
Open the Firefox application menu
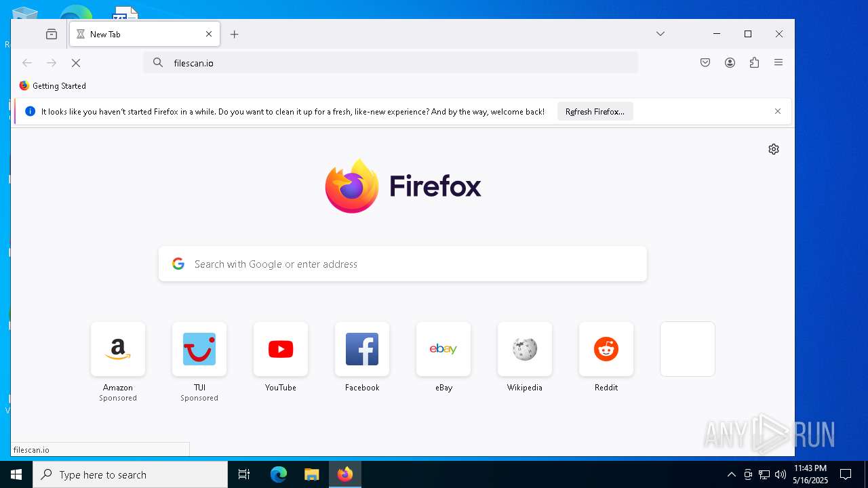tap(778, 62)
